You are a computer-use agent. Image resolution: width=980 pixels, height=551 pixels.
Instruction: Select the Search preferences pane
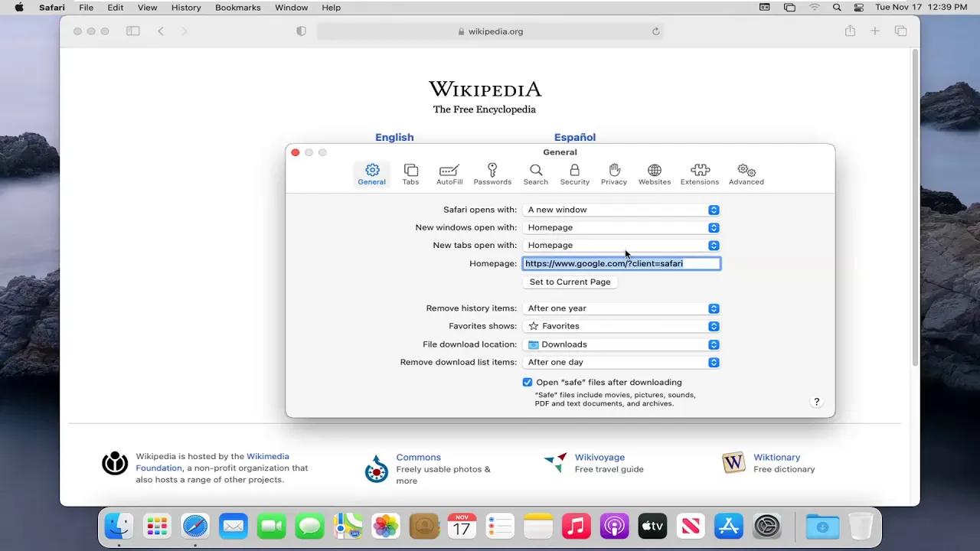[536, 174]
